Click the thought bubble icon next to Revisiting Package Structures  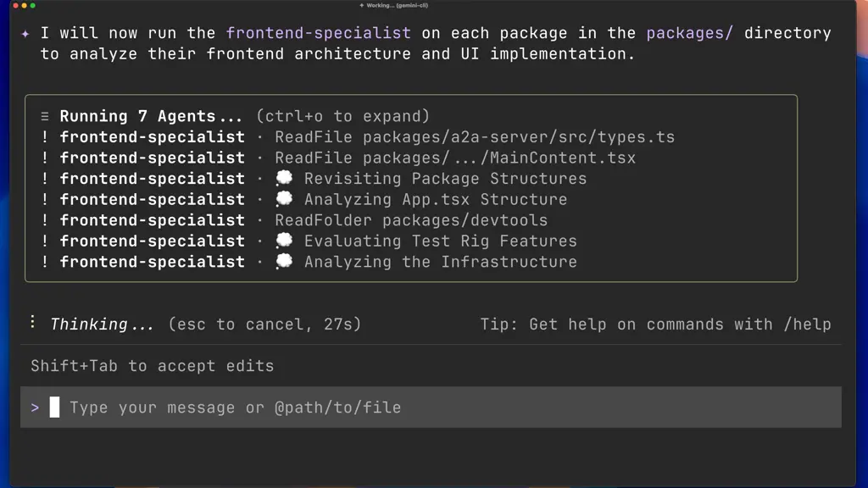click(284, 178)
